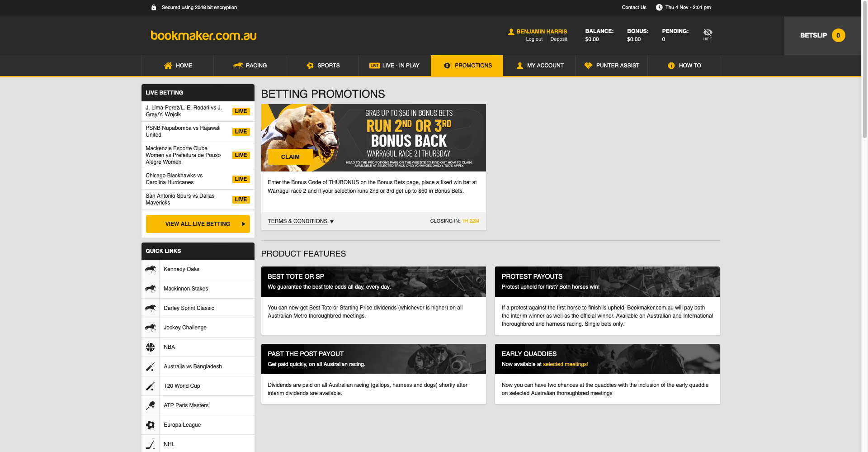Click the Closing In 1H 22M timer
Viewport: 868px width, 452px height.
coord(454,221)
